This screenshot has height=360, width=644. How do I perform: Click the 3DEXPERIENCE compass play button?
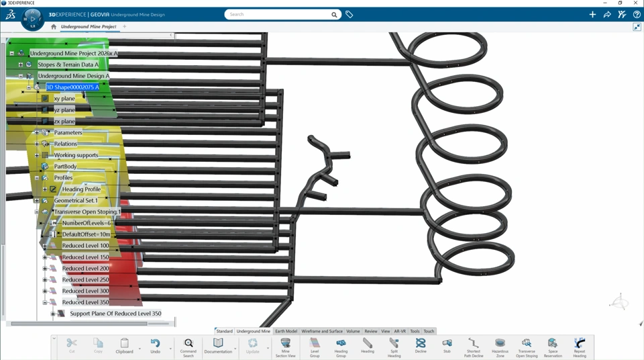pos(33,19)
